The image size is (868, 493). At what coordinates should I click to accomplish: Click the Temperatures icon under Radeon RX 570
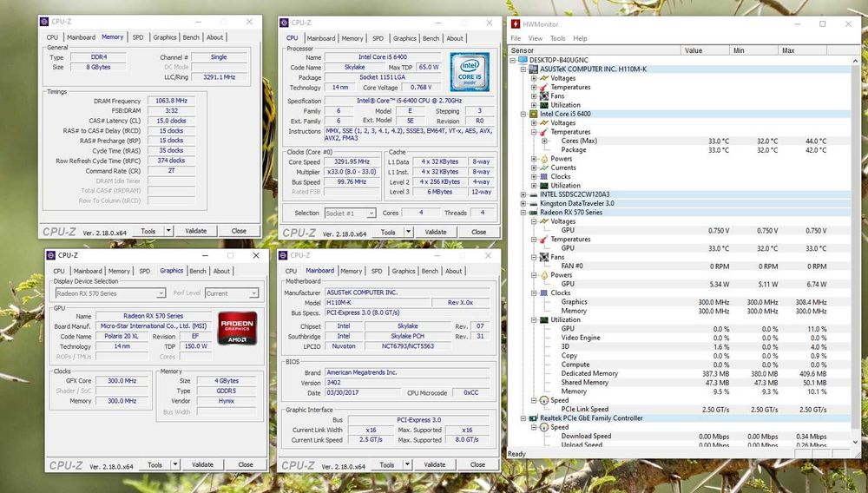543,240
